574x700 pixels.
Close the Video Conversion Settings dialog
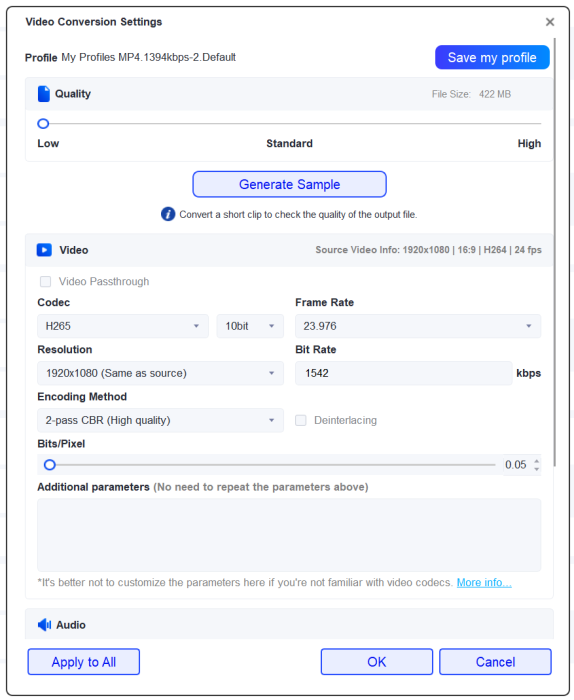click(550, 22)
